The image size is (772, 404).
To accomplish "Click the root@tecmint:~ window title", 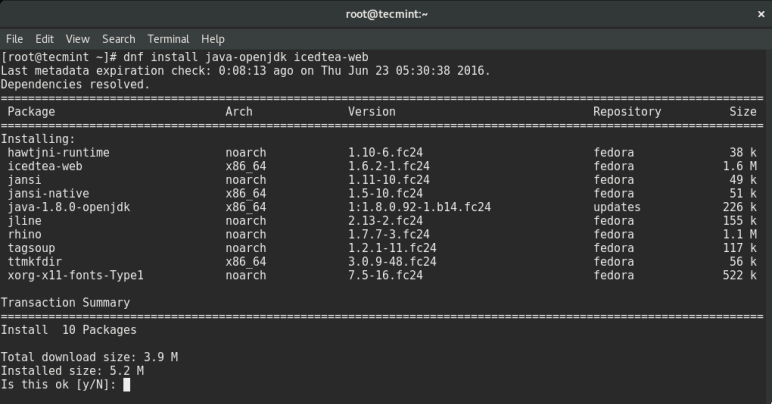I will pos(386,14).
